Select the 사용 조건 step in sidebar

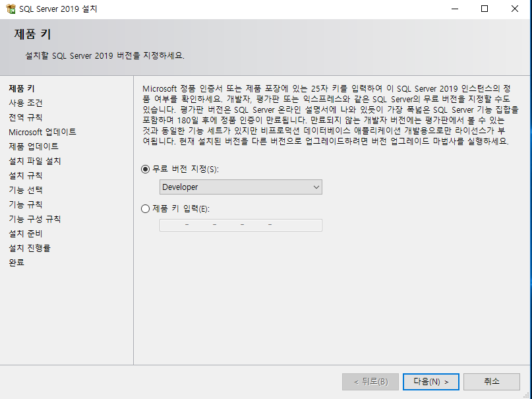[26, 103]
